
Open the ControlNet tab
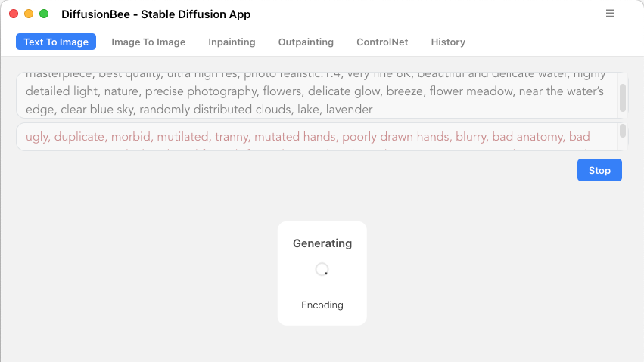[382, 42]
